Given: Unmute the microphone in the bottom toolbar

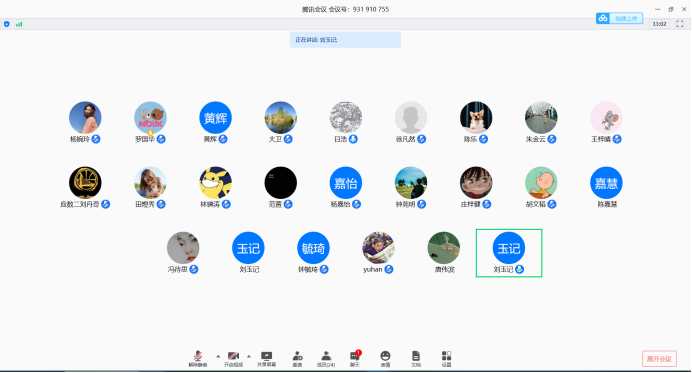Looking at the screenshot, I should click(x=197, y=359).
